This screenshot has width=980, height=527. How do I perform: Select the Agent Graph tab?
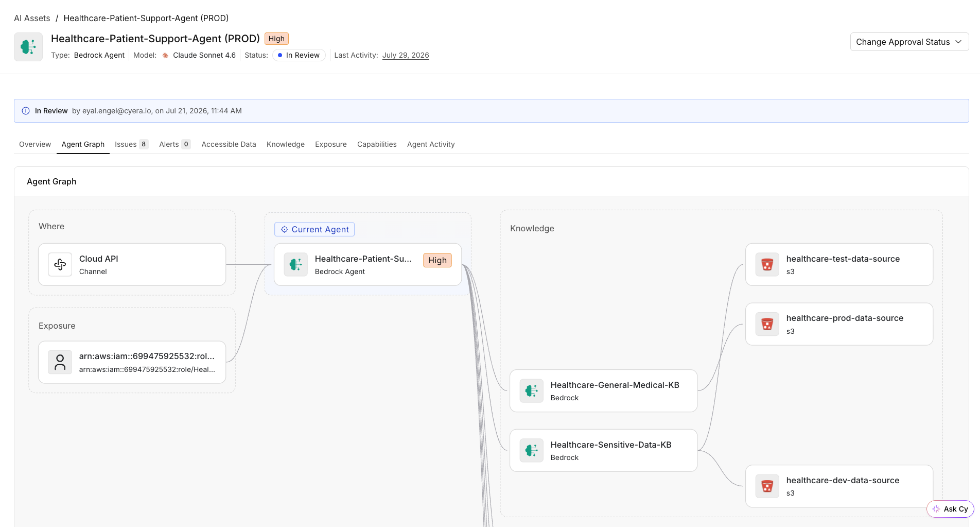pos(83,144)
